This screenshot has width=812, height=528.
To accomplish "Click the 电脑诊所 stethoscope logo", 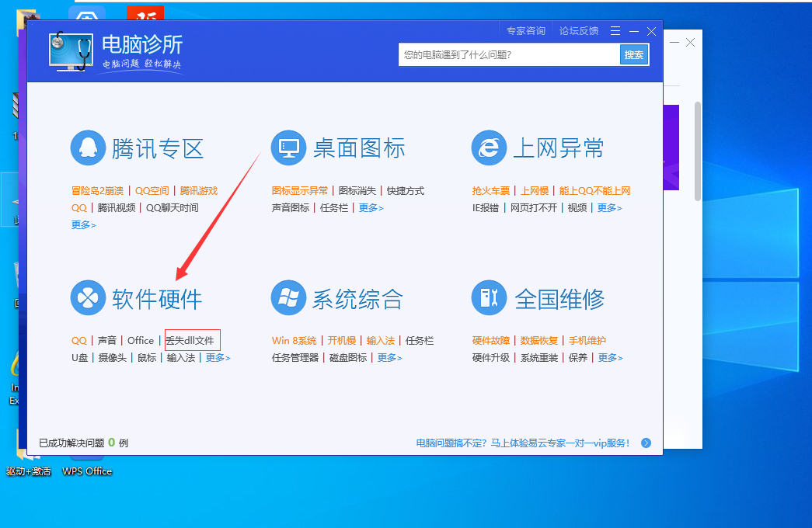I will coord(71,51).
